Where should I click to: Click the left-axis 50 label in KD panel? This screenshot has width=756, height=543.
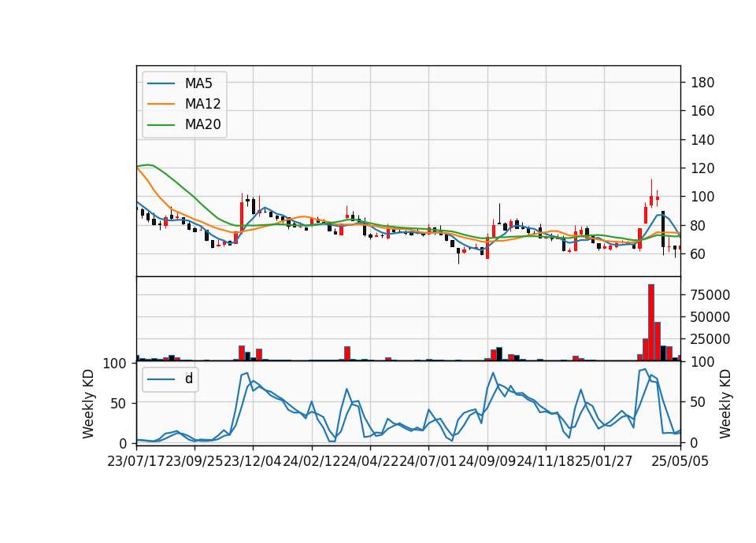tap(119, 403)
